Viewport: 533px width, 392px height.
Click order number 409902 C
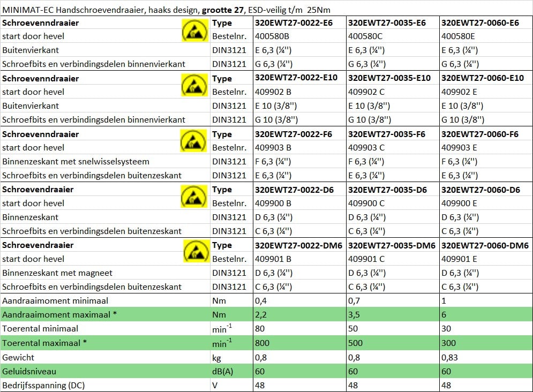(366, 92)
